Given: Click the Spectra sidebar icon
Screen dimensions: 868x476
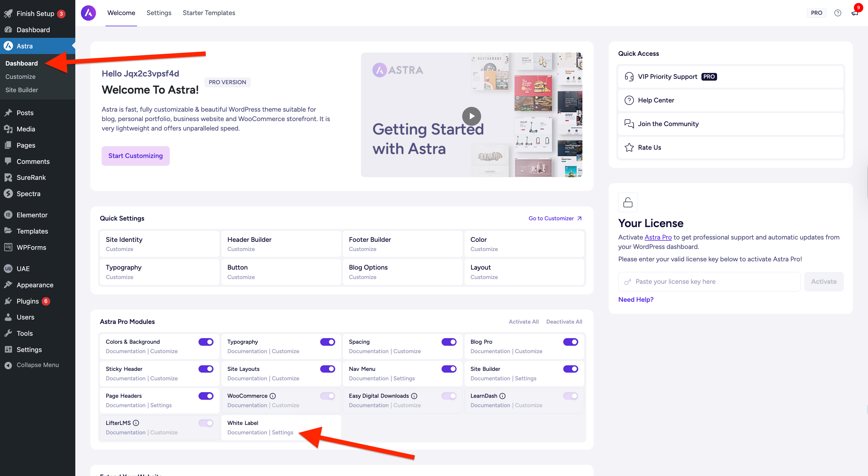Looking at the screenshot, I should click(8, 194).
